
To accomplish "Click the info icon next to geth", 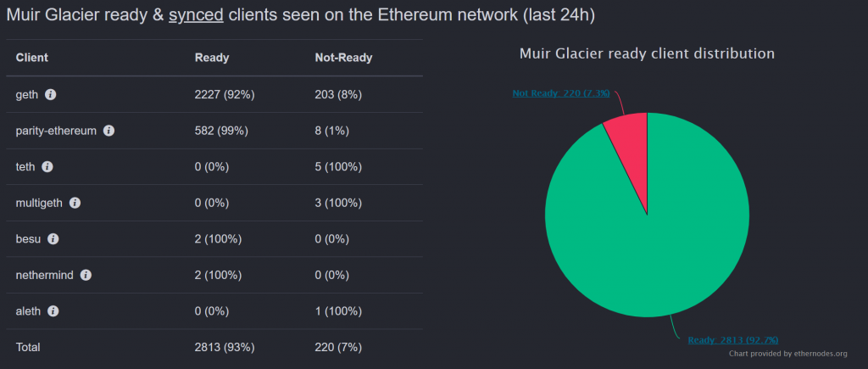I will pyautogui.click(x=51, y=95).
